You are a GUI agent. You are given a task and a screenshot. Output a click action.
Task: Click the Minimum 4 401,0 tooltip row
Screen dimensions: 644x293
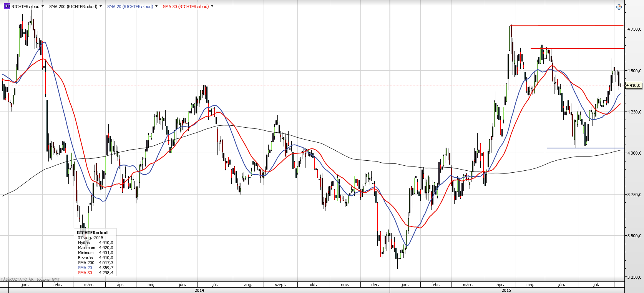tap(95, 253)
